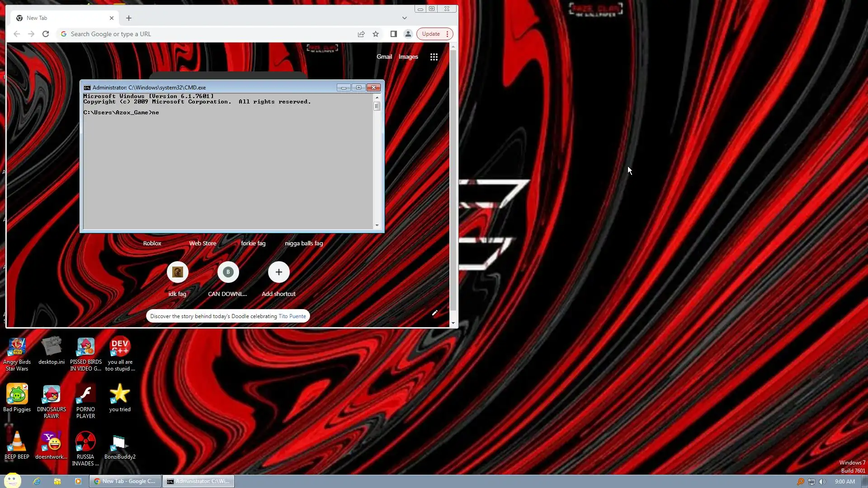
Task: Open the Google apps grid
Action: [x=434, y=57]
